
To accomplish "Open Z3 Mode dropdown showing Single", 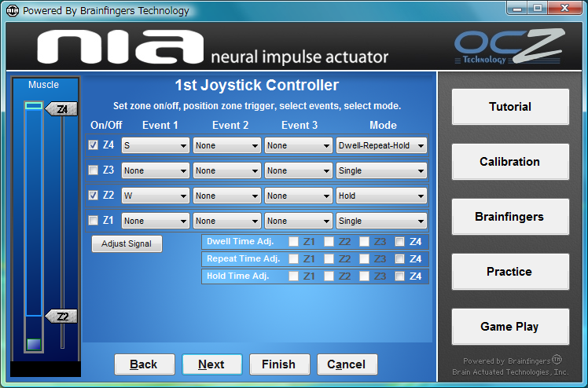I will coord(381,170).
